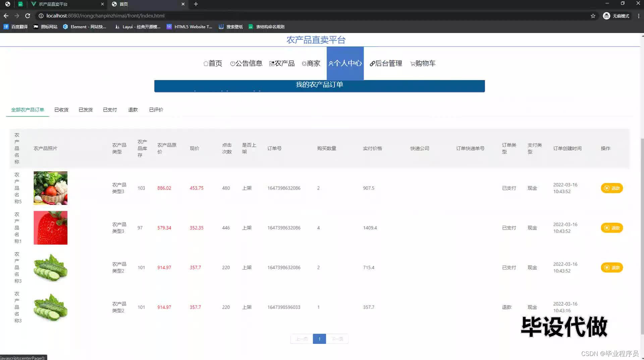The image size is (644, 360).
Task: Select the 全部农产品订单 tab
Action: 28,110
